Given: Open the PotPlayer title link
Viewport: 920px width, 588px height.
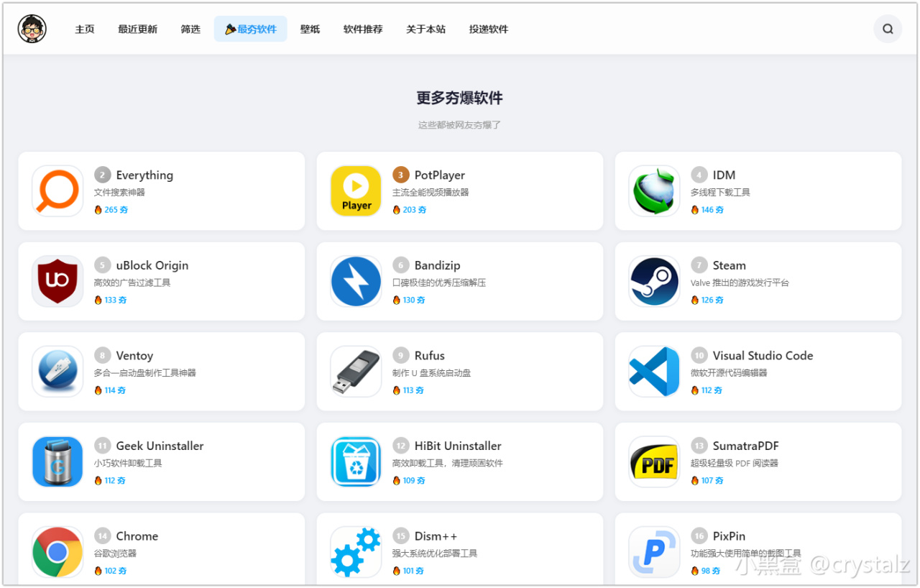Looking at the screenshot, I should click(440, 175).
